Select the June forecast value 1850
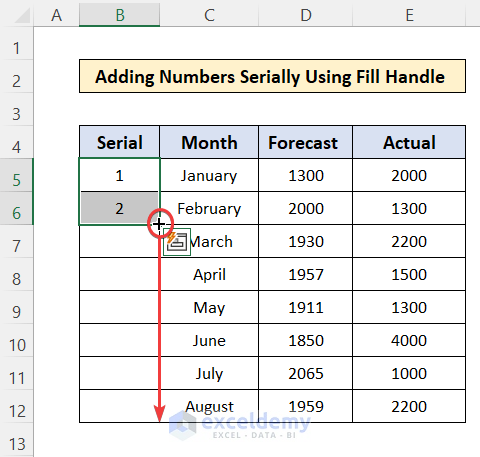Viewport: 480px width, 457px height. pos(305,340)
